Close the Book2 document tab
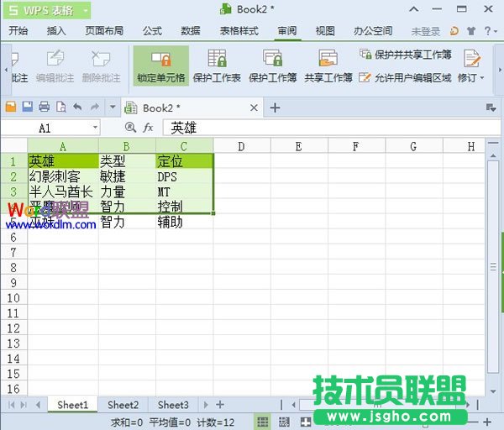The height and width of the screenshot is (430, 504). [x=254, y=107]
